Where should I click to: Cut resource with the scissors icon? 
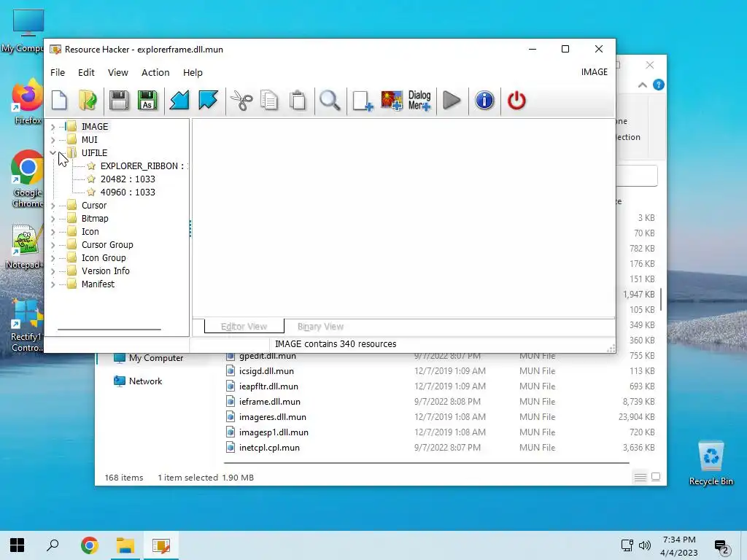pos(241,101)
